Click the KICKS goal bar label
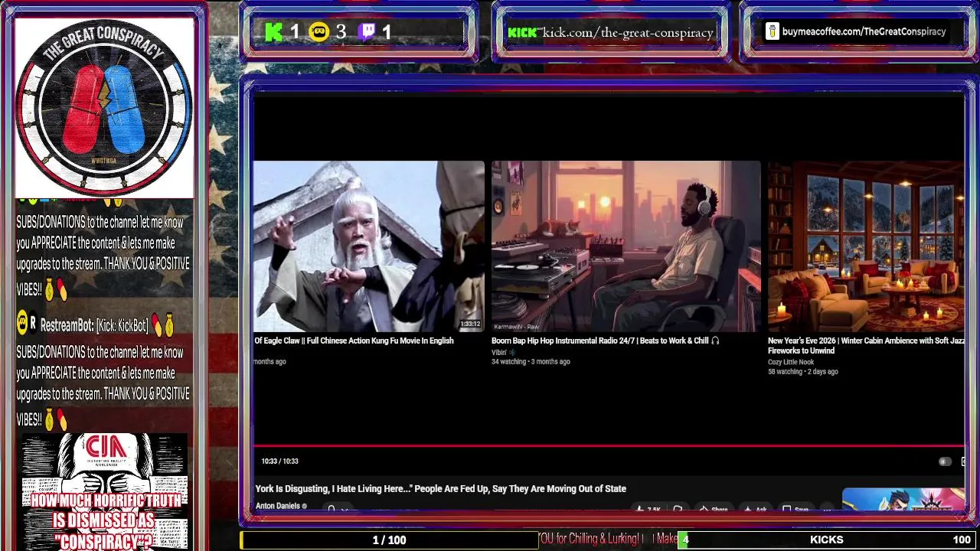980x551 pixels. tap(827, 540)
